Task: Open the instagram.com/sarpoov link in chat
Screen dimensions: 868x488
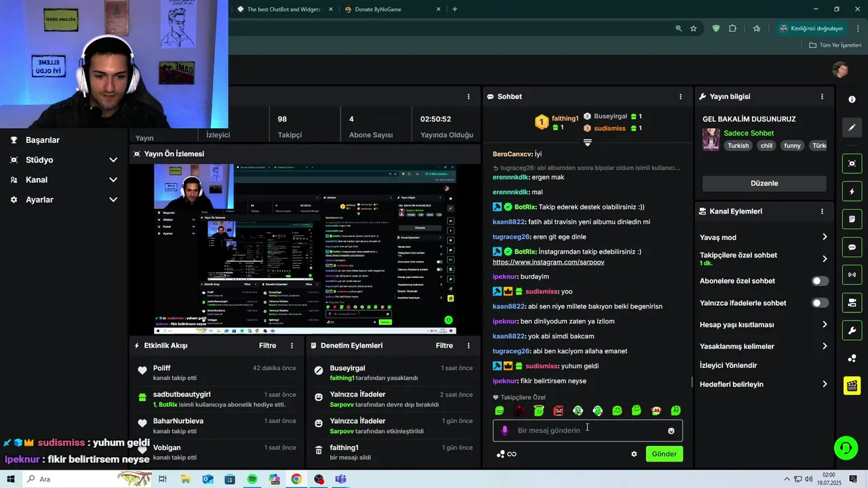Action: tap(549, 262)
